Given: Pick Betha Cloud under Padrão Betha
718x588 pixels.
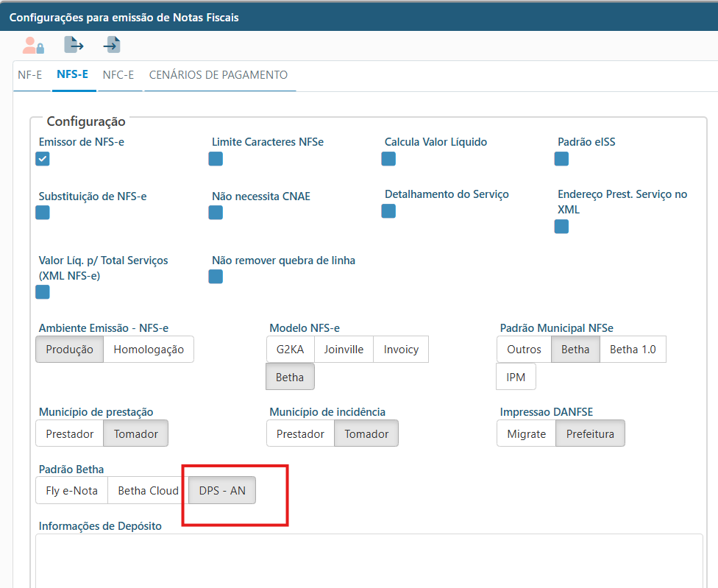Looking at the screenshot, I should click(x=149, y=491).
